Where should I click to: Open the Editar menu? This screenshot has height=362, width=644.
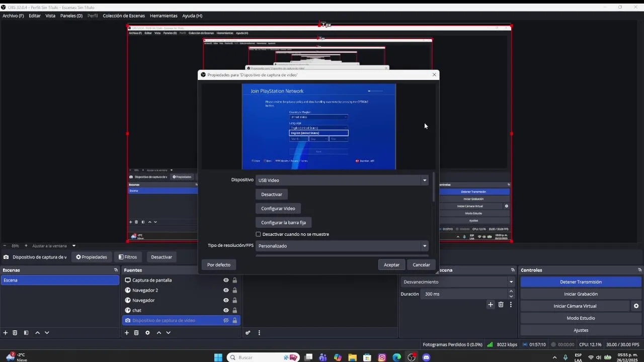tap(35, 16)
